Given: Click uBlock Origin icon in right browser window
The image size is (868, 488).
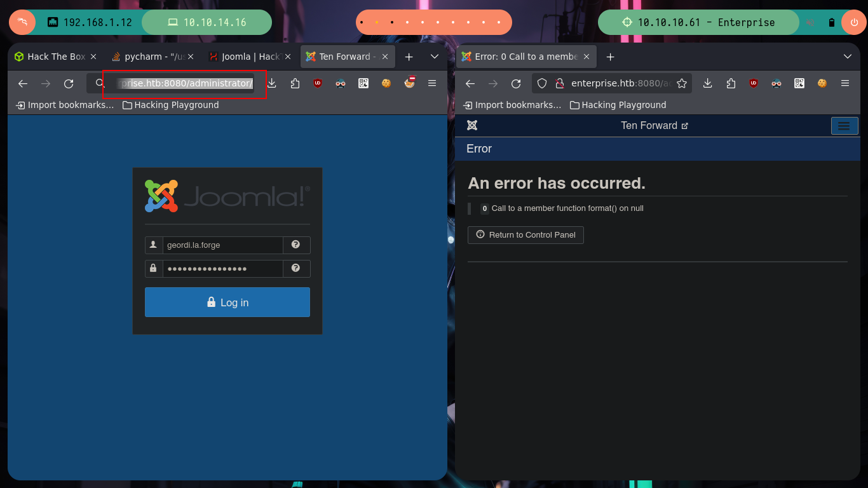Looking at the screenshot, I should click(x=754, y=83).
